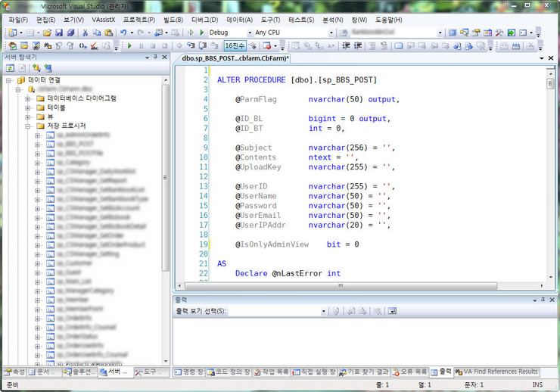Click the Start Page green arrow icon
Screen dimensions: 560x392
511,33
